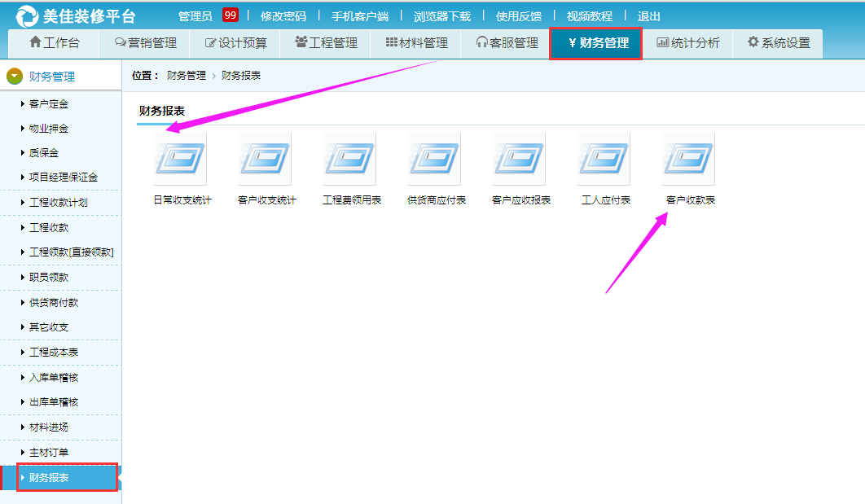Open the 视频教程 link
865x504 pixels.
(590, 16)
